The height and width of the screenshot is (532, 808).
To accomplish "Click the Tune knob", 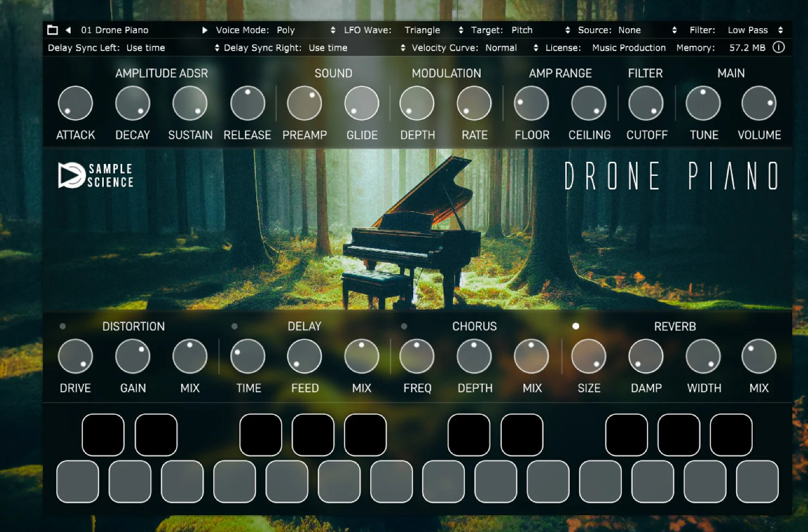I will (x=703, y=103).
